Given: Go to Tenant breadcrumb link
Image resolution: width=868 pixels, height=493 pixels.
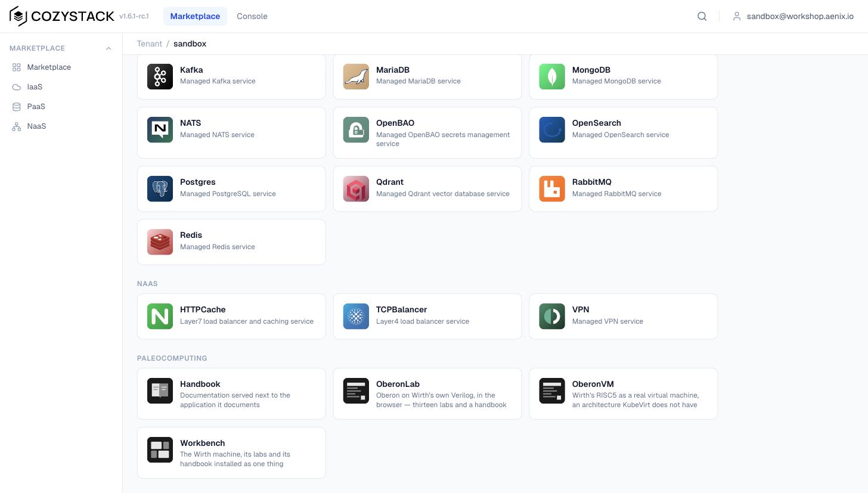Looking at the screenshot, I should (150, 44).
